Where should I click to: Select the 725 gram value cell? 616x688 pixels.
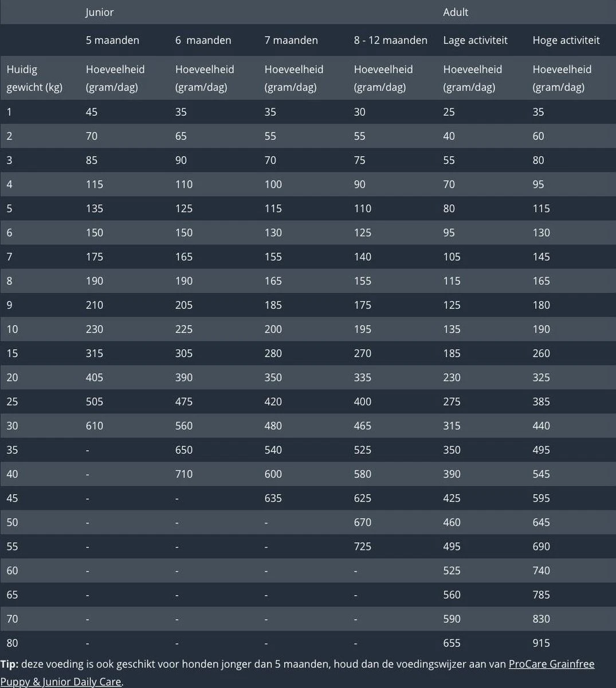click(x=363, y=546)
